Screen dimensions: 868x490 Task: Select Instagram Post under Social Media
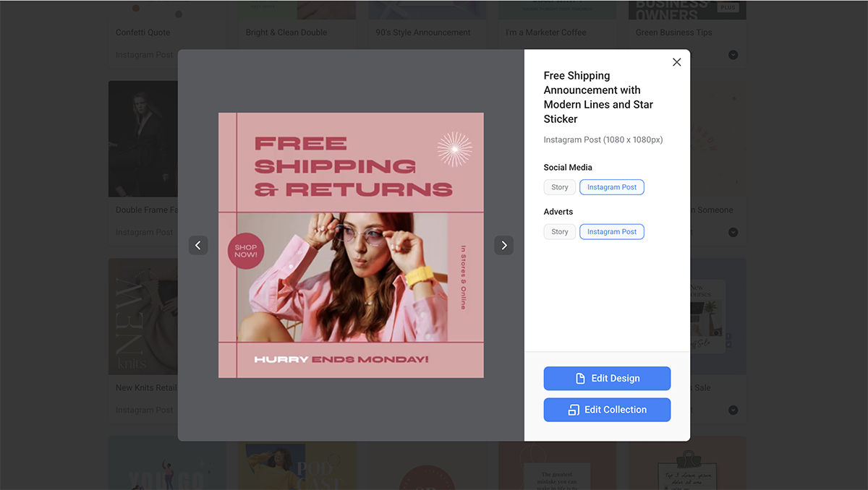612,186
